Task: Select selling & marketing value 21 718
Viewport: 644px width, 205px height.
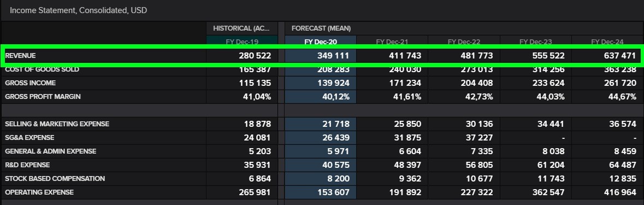Action: 336,124
